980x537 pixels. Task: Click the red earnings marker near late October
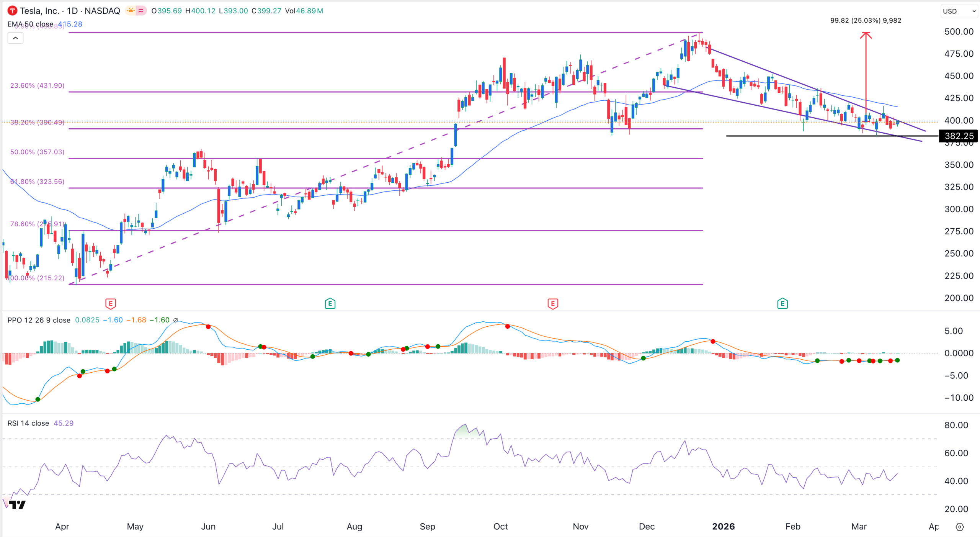(x=553, y=304)
